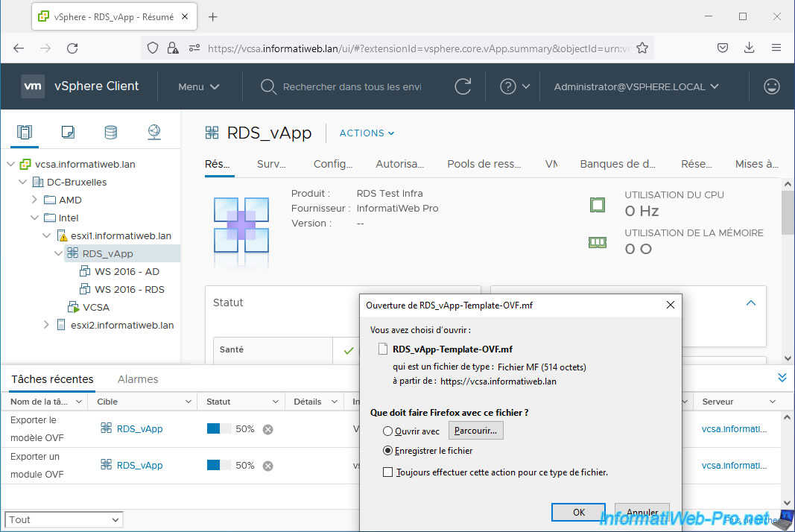Click the site lock security icon
The width and height of the screenshot is (795, 532).
point(173,48)
